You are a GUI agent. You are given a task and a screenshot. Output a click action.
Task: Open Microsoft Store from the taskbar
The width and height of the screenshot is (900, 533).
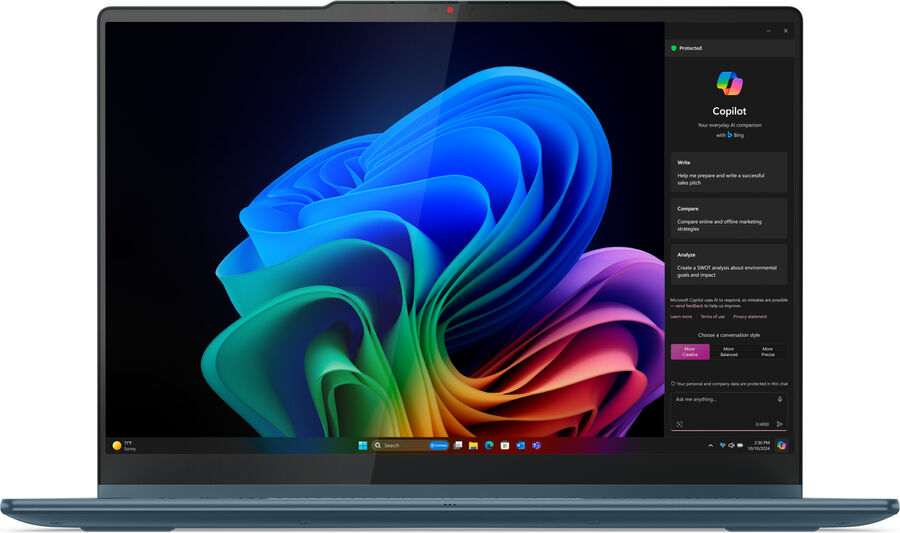505,445
